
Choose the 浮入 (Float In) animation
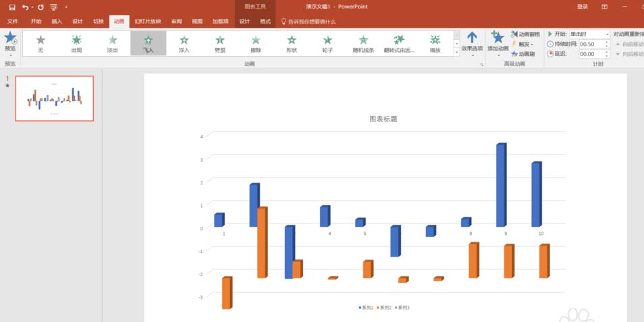(x=184, y=43)
